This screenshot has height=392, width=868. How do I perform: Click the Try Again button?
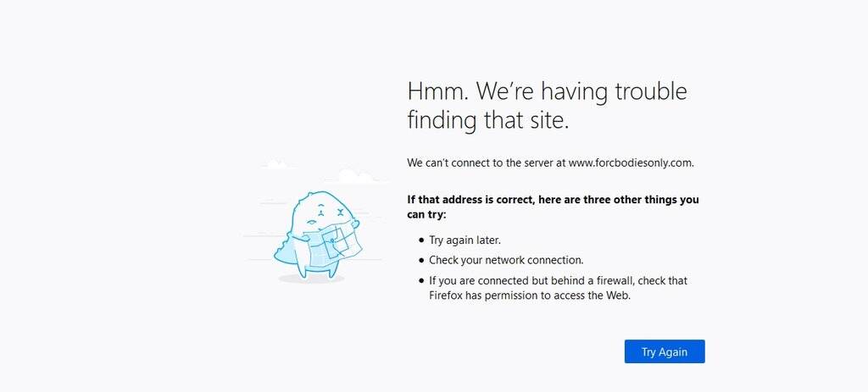[664, 351]
